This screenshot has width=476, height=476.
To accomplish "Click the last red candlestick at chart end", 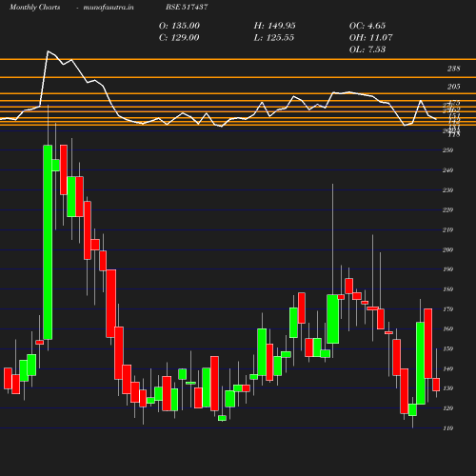I will tap(436, 385).
